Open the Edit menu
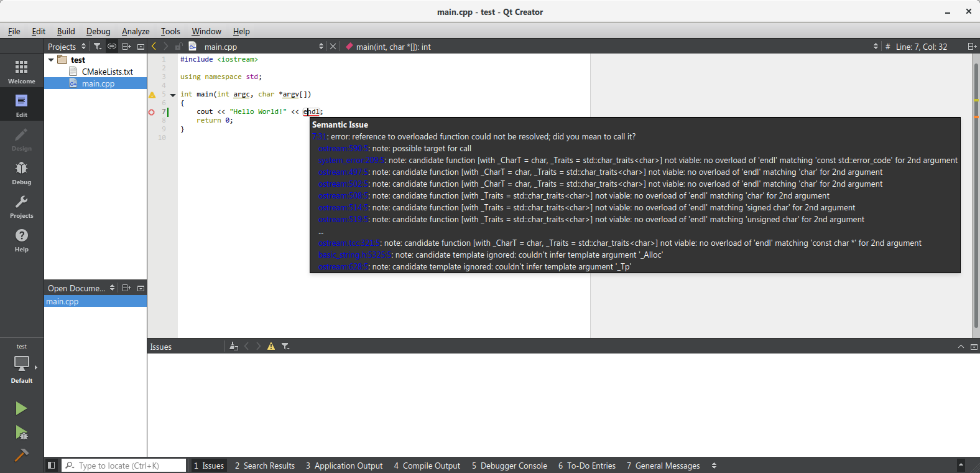Viewport: 980px width, 473px height. tap(39, 31)
